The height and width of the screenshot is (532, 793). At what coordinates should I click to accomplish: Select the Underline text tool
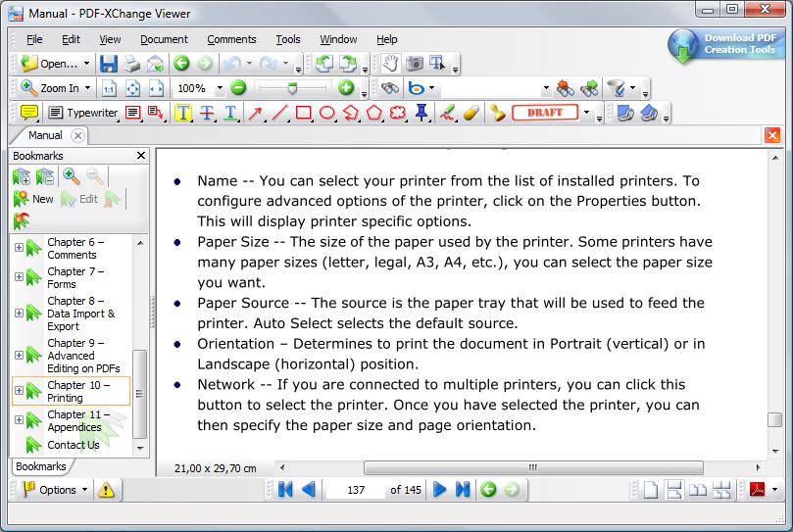(230, 113)
